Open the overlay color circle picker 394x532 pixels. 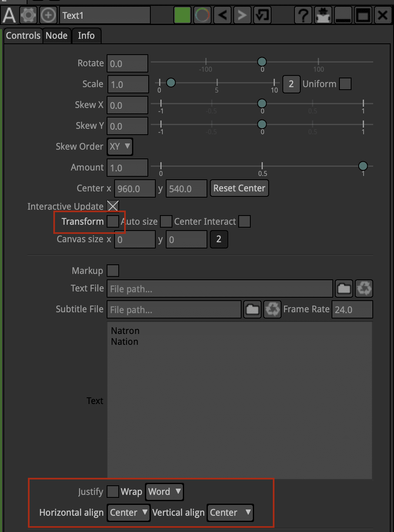202,16
